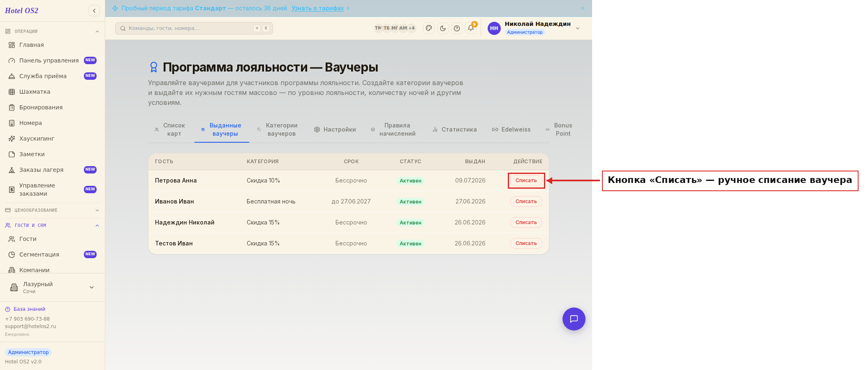Viewport: 868px width, 370px height.
Task: Select the Выданные ваучеры tab
Action: click(x=222, y=129)
